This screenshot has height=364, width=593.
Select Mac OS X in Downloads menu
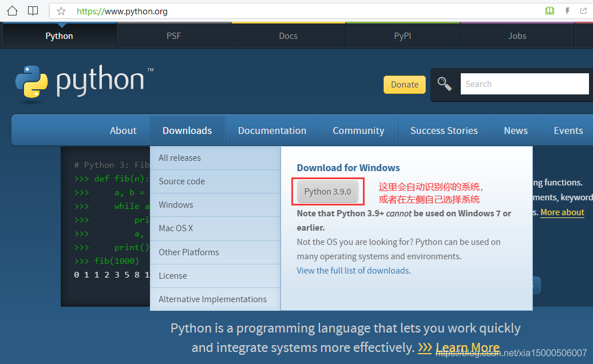tap(176, 228)
